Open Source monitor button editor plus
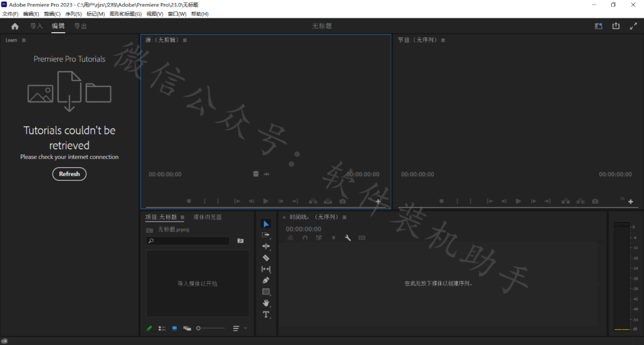The width and height of the screenshot is (644, 345). 378,201
